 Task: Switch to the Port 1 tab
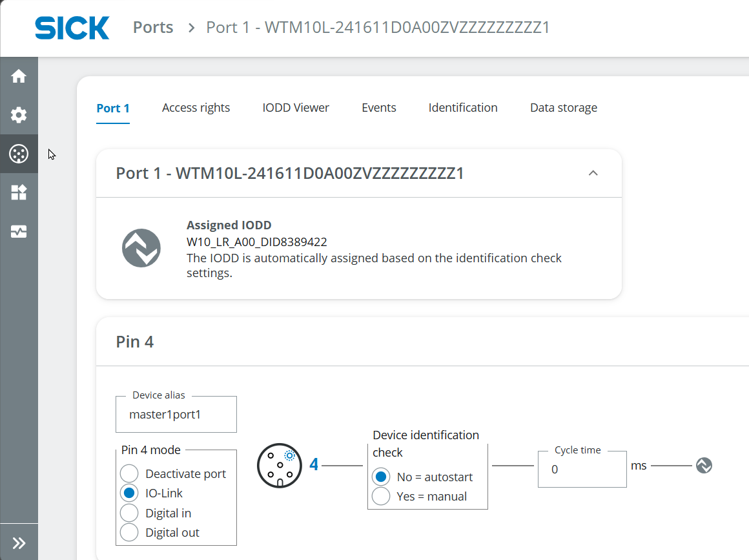point(113,108)
